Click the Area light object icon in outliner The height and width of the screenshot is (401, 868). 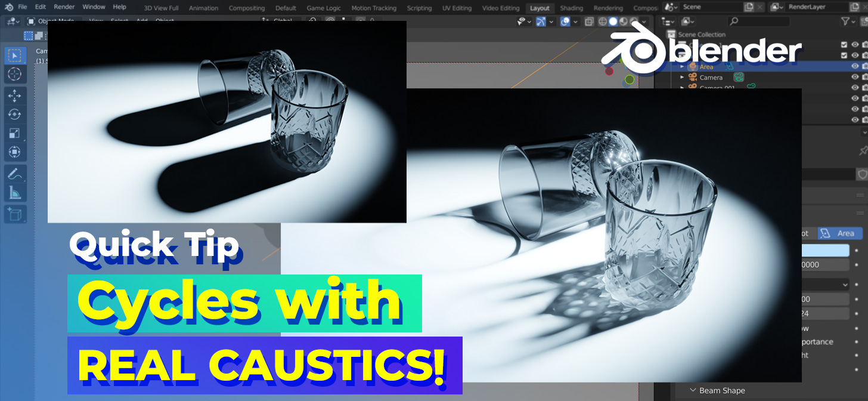pyautogui.click(x=693, y=67)
